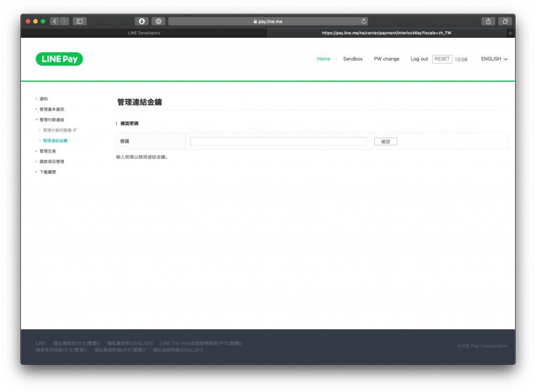
Task: Open 隱私權政策(中文(繁體)) footer link
Action: tap(76, 343)
